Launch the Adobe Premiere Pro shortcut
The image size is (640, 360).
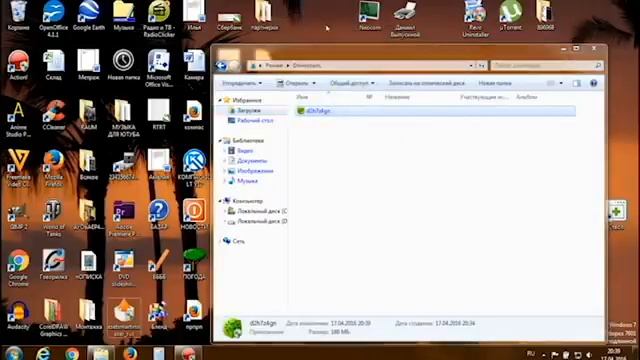click(124, 218)
